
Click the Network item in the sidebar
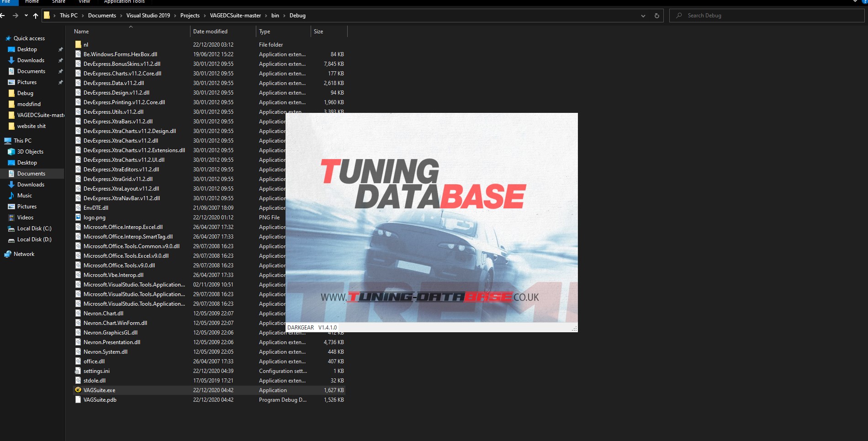(24, 254)
